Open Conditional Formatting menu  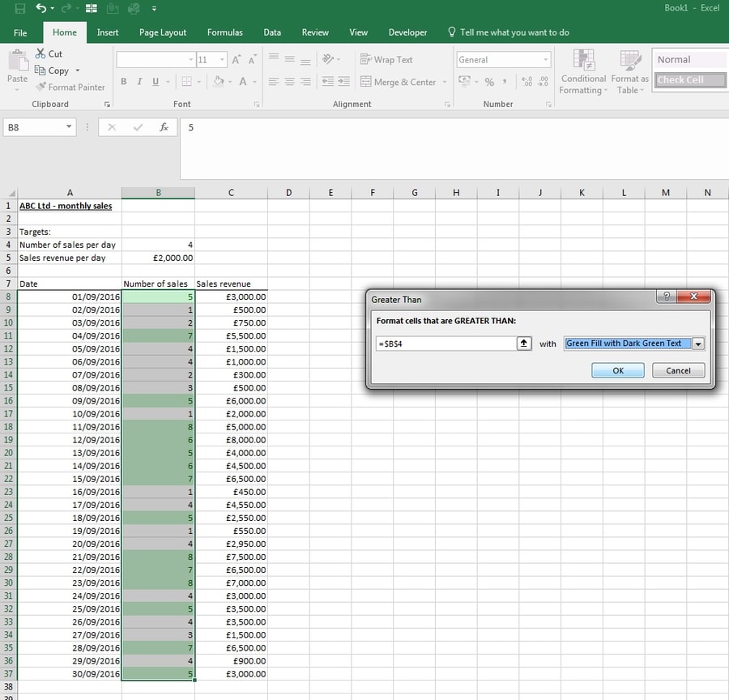[x=583, y=72]
